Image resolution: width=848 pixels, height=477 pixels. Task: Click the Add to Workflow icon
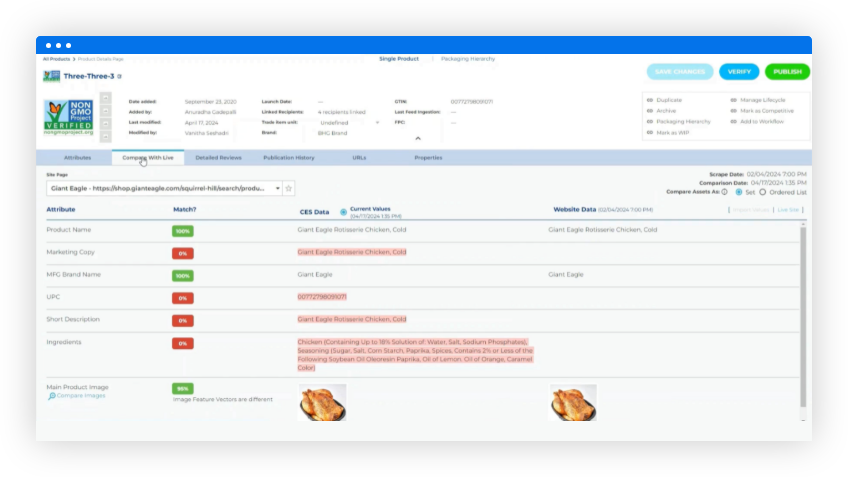[734, 122]
